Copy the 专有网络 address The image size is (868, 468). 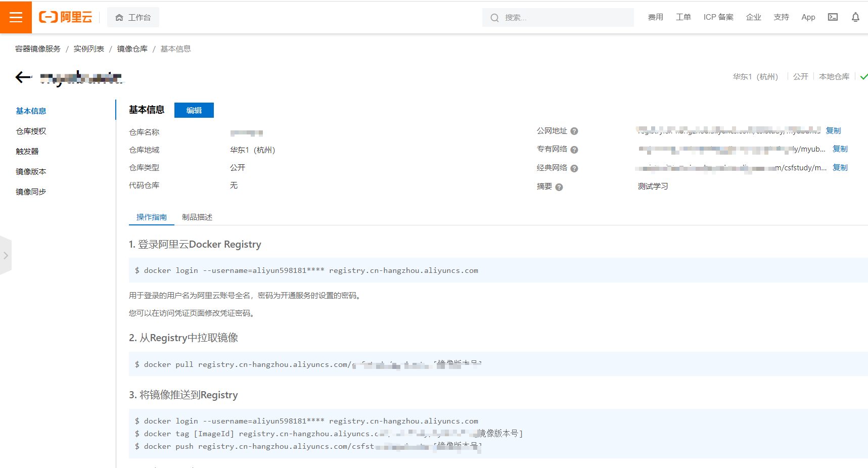point(840,149)
